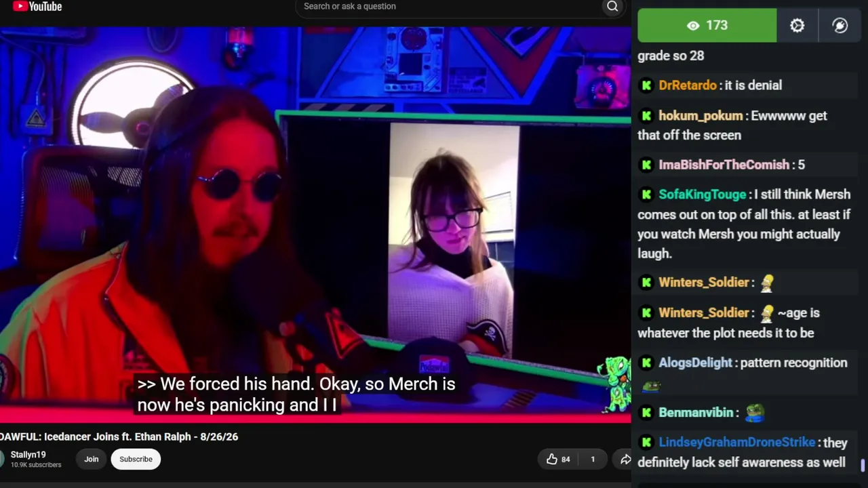The height and width of the screenshot is (488, 868).
Task: Click the 'grade so 28' chat text
Action: 671,56
